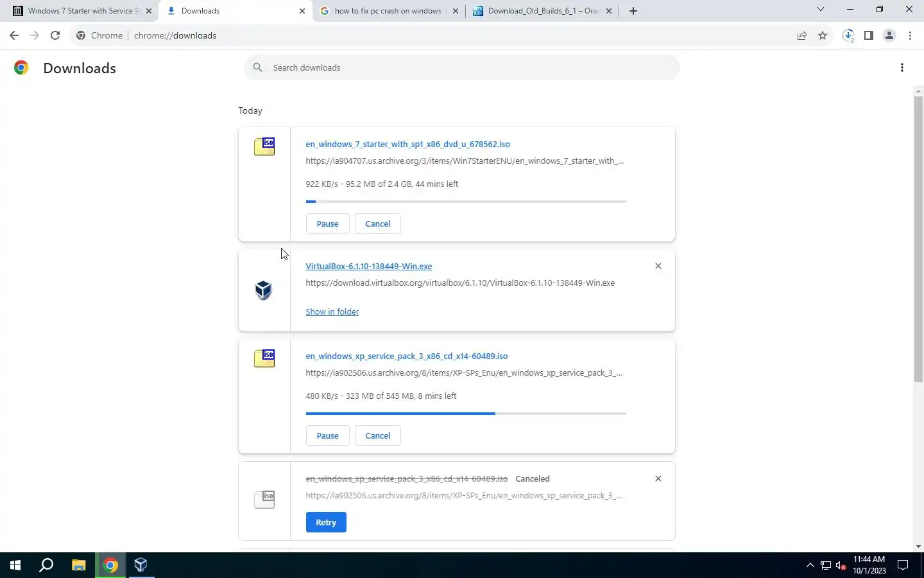The height and width of the screenshot is (578, 924).
Task: Add a new browser tab
Action: click(x=633, y=11)
